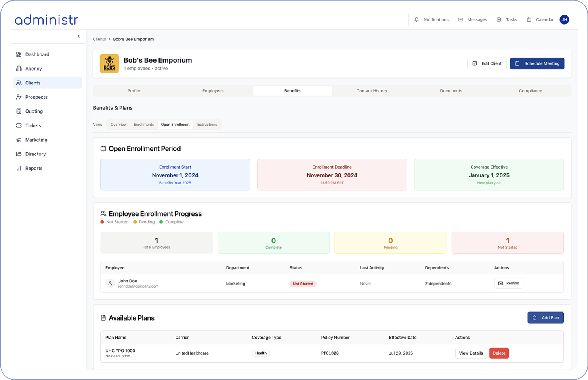Select the Quoting sidebar icon

tap(19, 111)
